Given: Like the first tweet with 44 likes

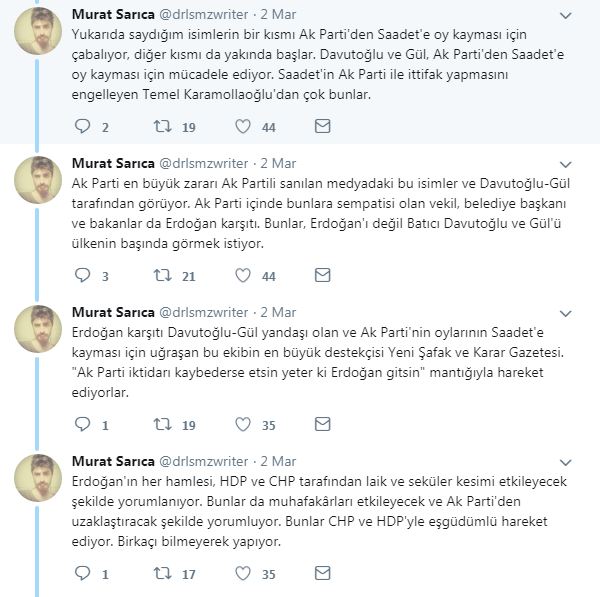Looking at the screenshot, I should point(243,127).
